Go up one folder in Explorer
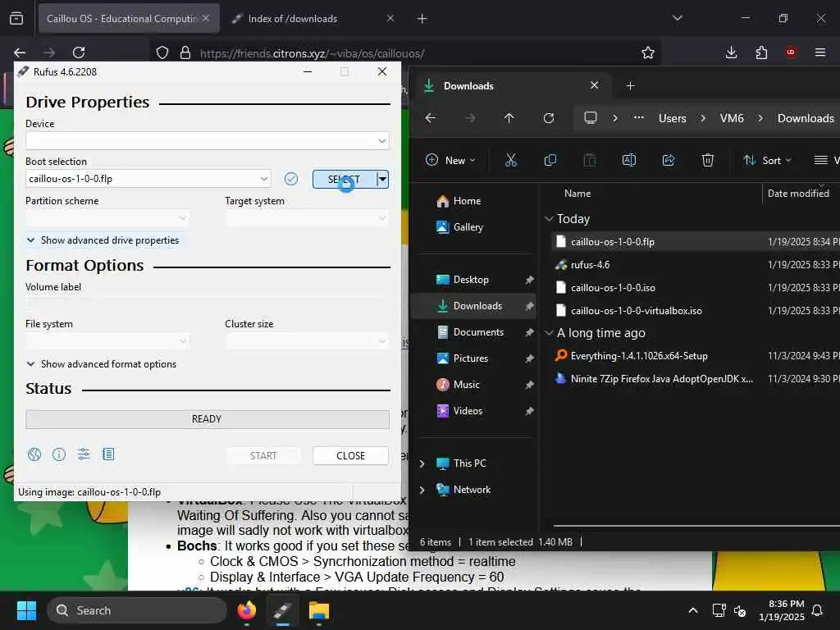 (x=509, y=118)
